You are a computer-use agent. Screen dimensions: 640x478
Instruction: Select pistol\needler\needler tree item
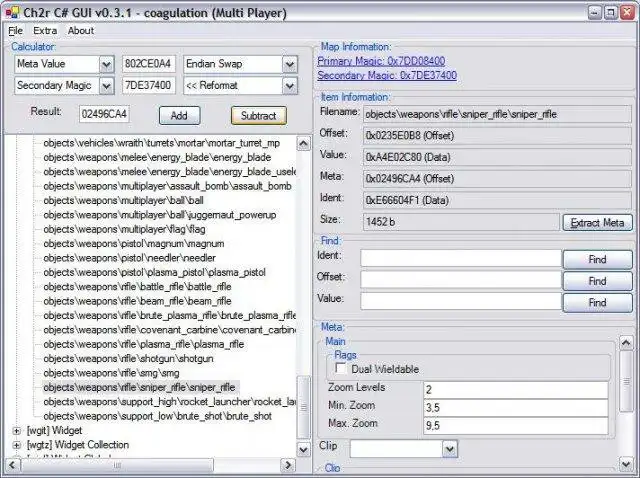click(x=129, y=258)
